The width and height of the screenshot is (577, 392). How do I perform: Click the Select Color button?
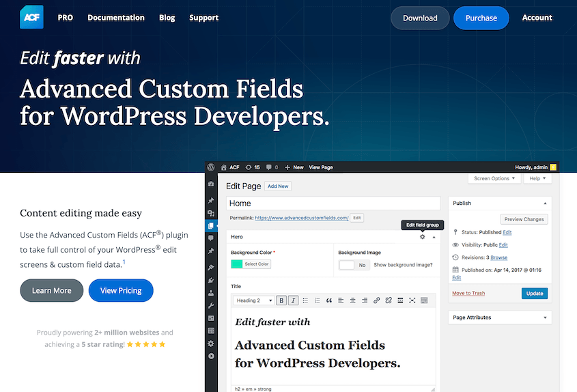click(x=257, y=264)
